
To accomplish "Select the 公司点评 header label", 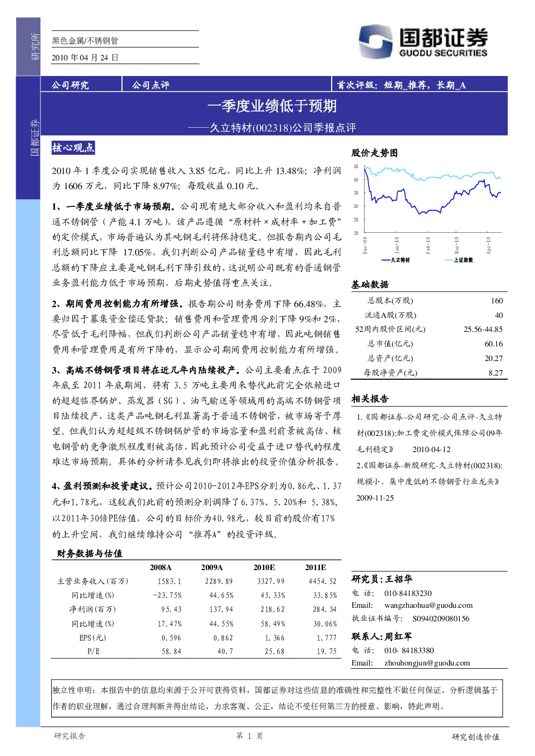I will (150, 85).
